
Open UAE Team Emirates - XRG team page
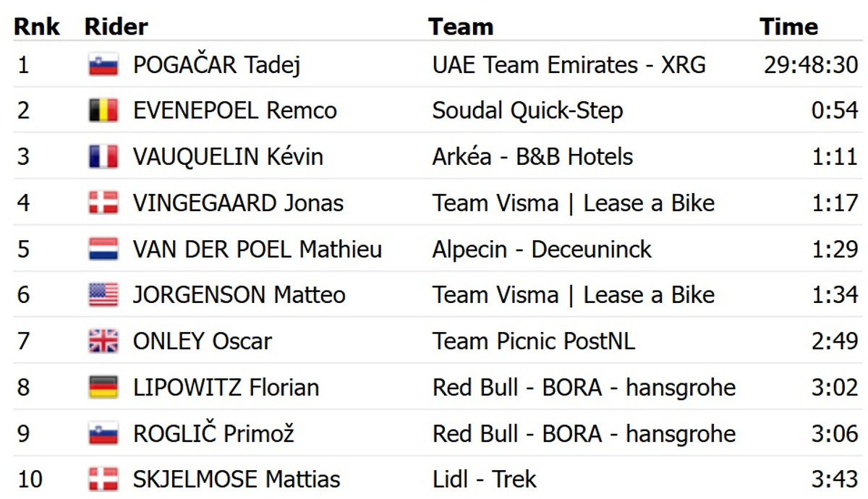[x=569, y=65]
